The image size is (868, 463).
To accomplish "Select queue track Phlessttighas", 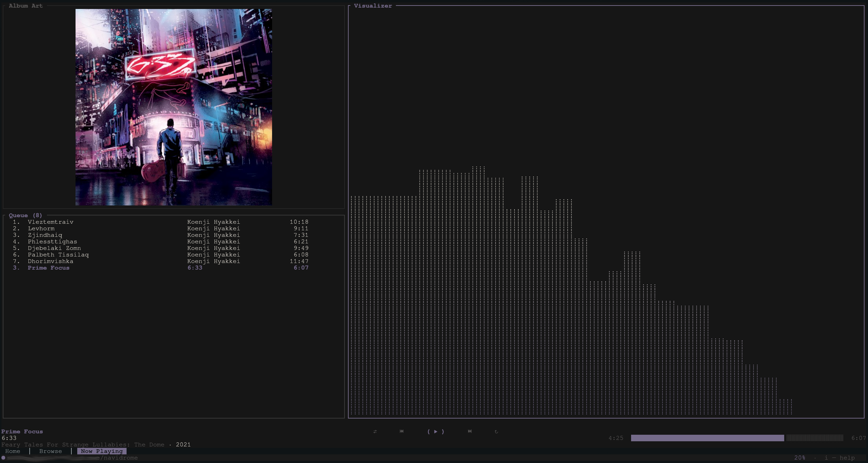I will (161, 241).
